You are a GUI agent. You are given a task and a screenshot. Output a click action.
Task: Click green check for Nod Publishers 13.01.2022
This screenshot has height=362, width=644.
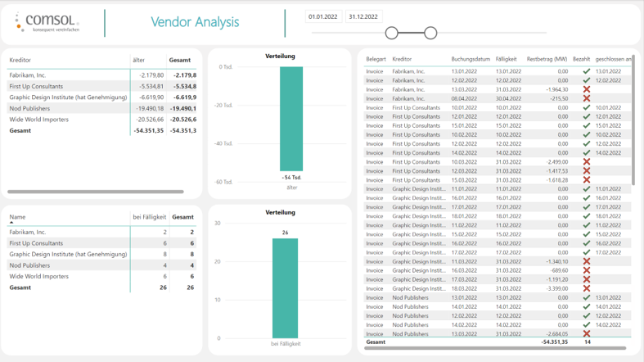coord(587,297)
